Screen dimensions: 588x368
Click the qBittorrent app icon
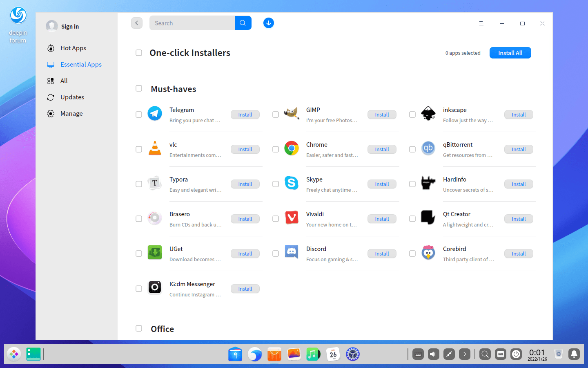[x=428, y=148]
